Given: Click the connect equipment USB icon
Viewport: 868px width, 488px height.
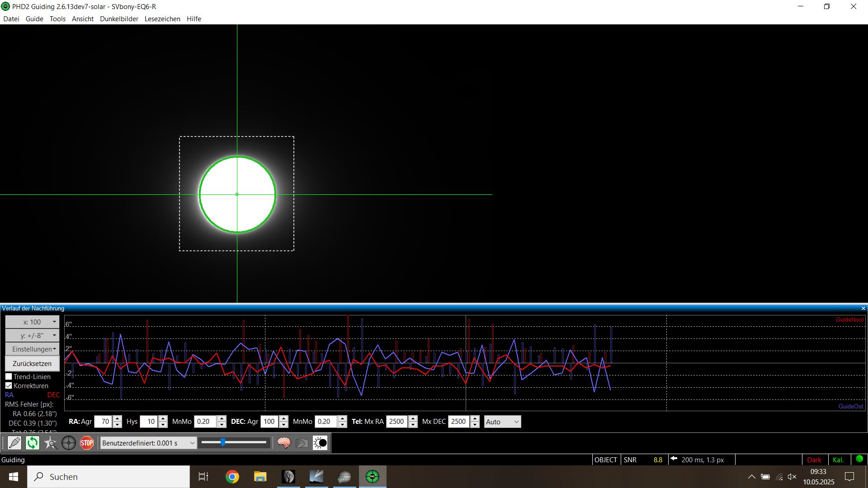Looking at the screenshot, I should pos(14,443).
